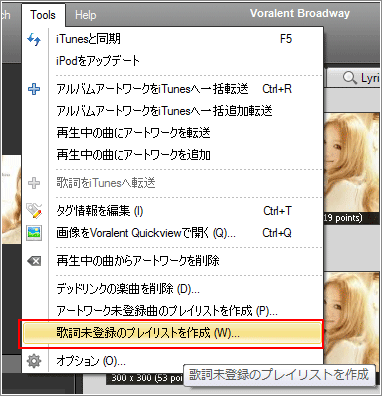Click the picture icon for Quickview

tap(34, 233)
